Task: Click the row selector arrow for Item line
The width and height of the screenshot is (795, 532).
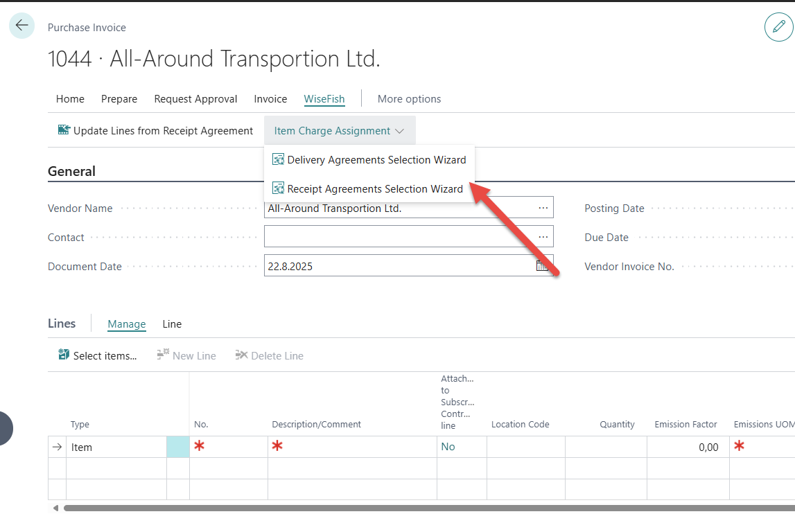Action: (57, 447)
